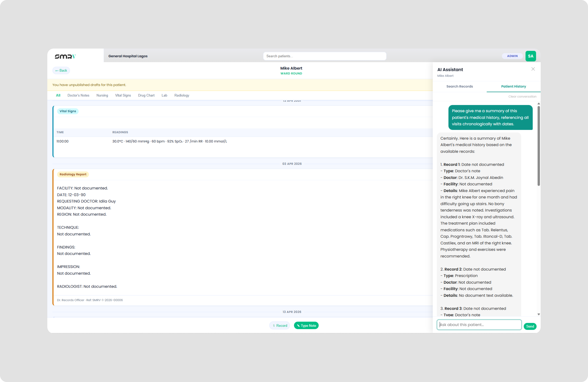Click the Clear conversation link

click(x=522, y=96)
